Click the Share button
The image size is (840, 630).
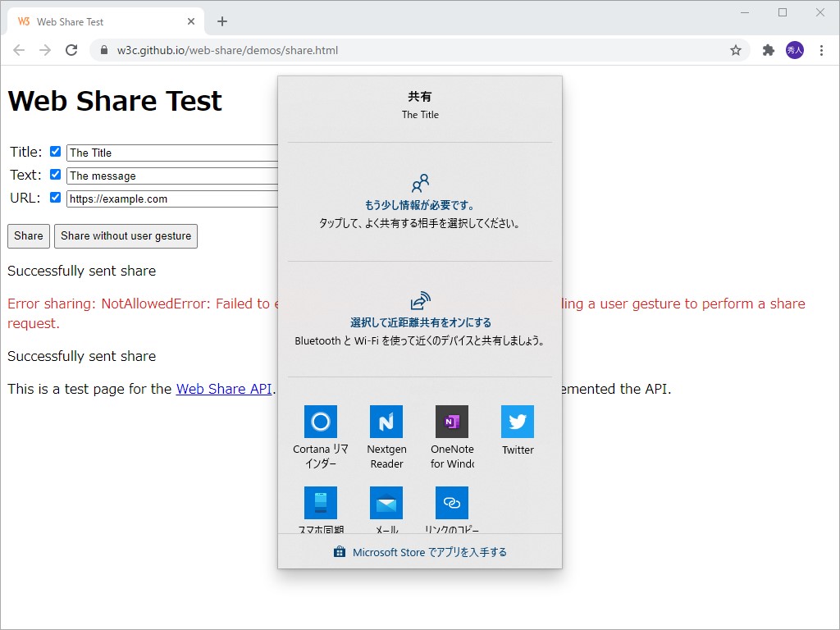pyautogui.click(x=28, y=235)
